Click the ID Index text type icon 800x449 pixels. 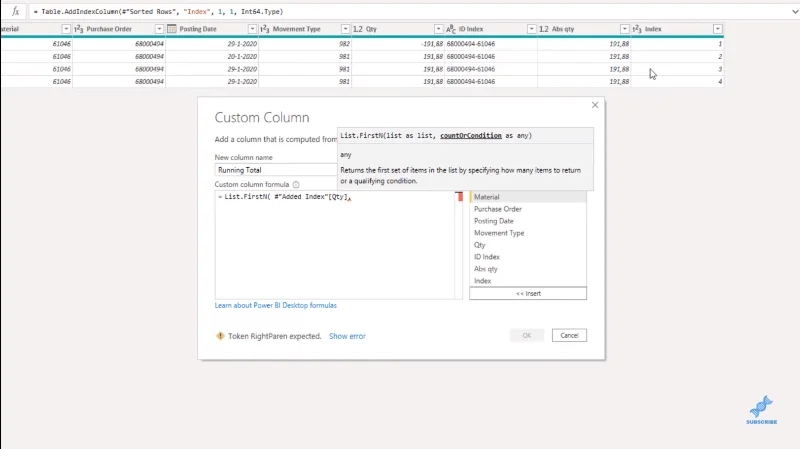451,29
